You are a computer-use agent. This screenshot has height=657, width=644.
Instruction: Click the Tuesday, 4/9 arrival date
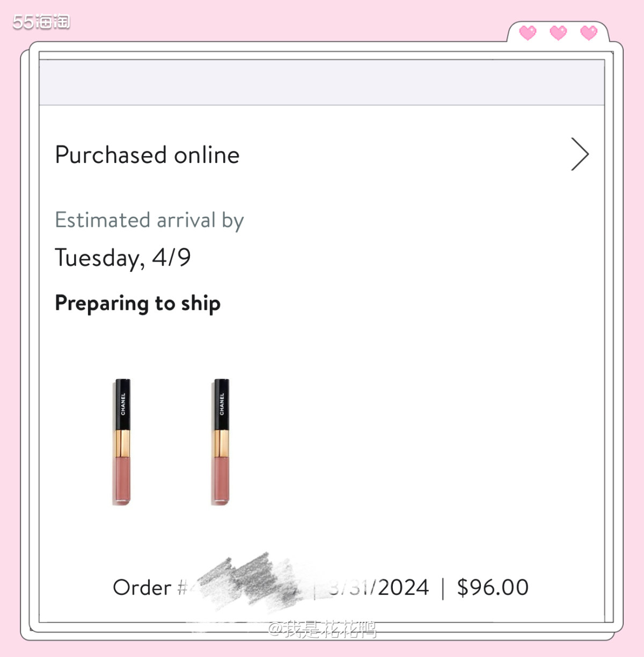(x=123, y=258)
